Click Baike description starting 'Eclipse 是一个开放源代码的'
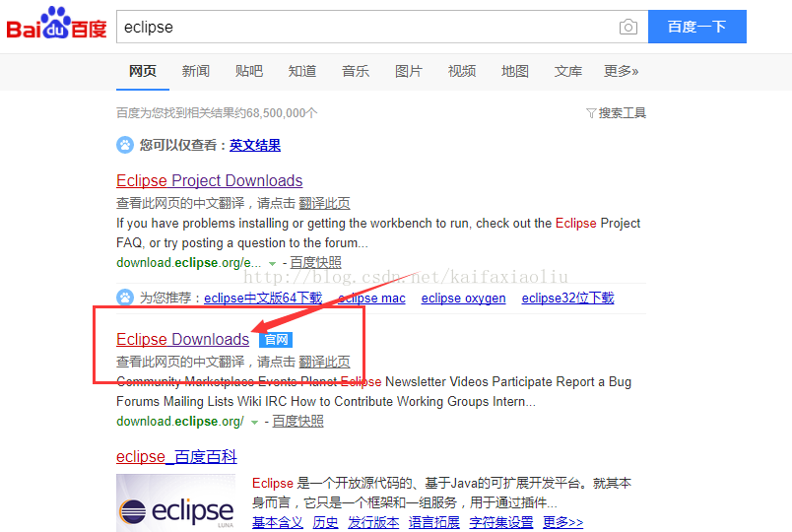Screen dimensions: 792x532 click(x=442, y=494)
